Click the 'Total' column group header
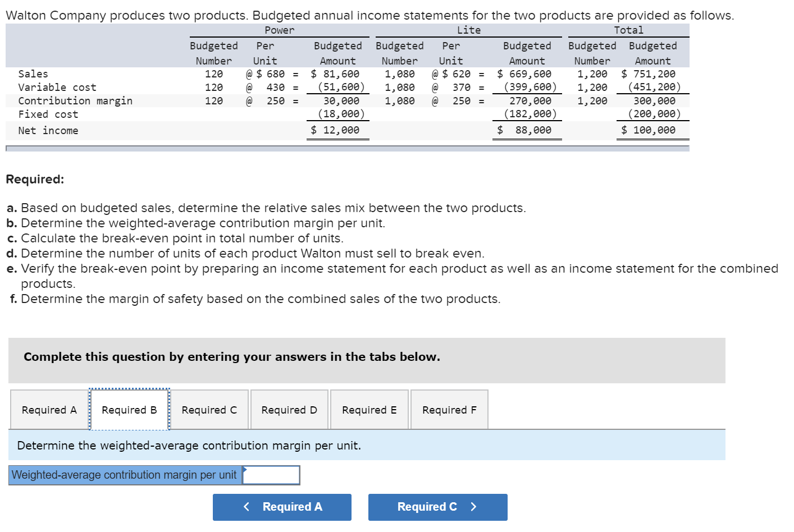The height and width of the screenshot is (532, 794). [x=629, y=30]
